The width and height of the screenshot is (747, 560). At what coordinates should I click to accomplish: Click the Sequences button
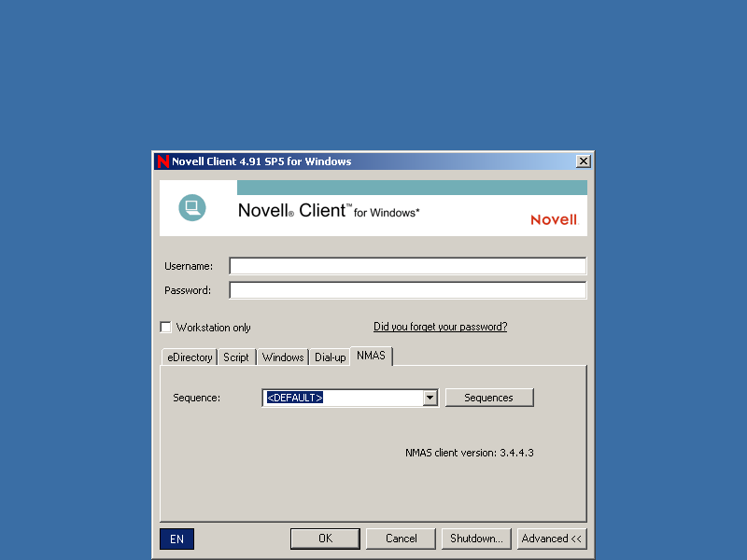(489, 398)
